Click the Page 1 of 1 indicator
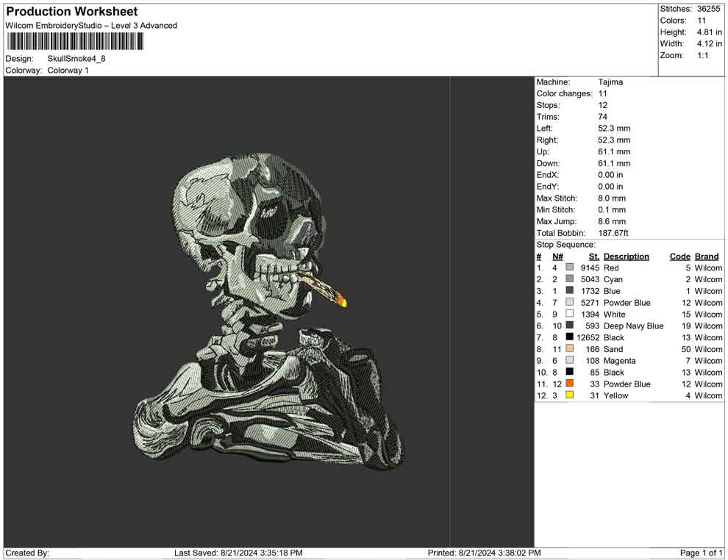Screen dimensions: 728x560 click(701, 553)
